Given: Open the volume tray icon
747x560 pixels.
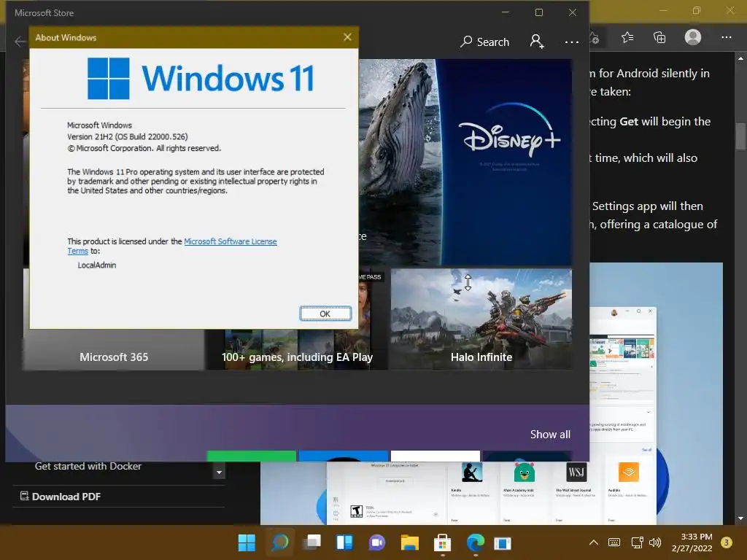Looking at the screenshot, I should [655, 542].
